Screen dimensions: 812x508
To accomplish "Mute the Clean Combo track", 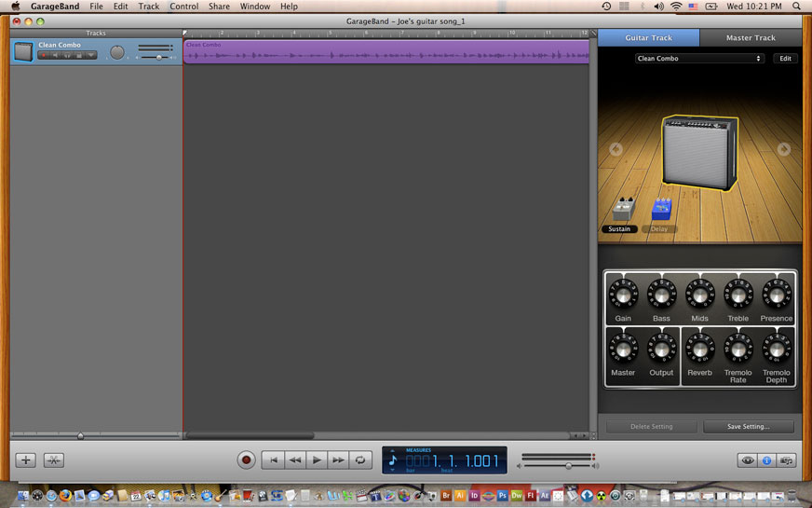I will (56, 55).
